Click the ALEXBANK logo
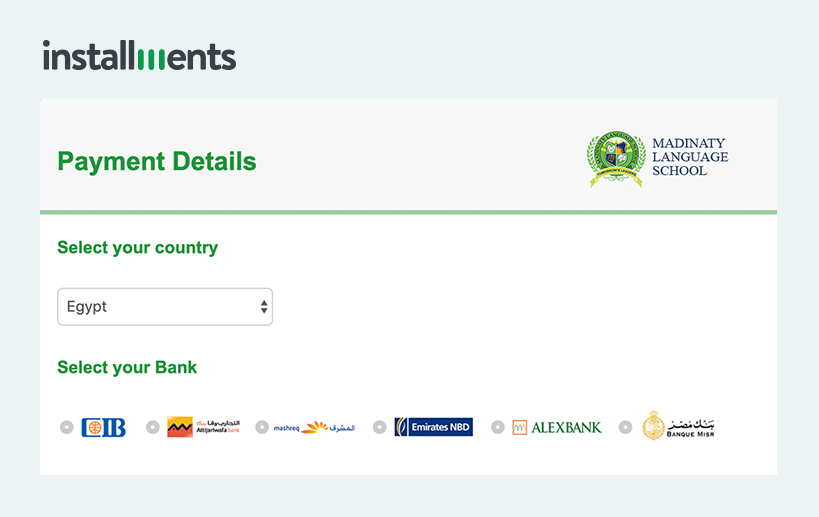Image resolution: width=819 pixels, height=517 pixels. click(557, 427)
